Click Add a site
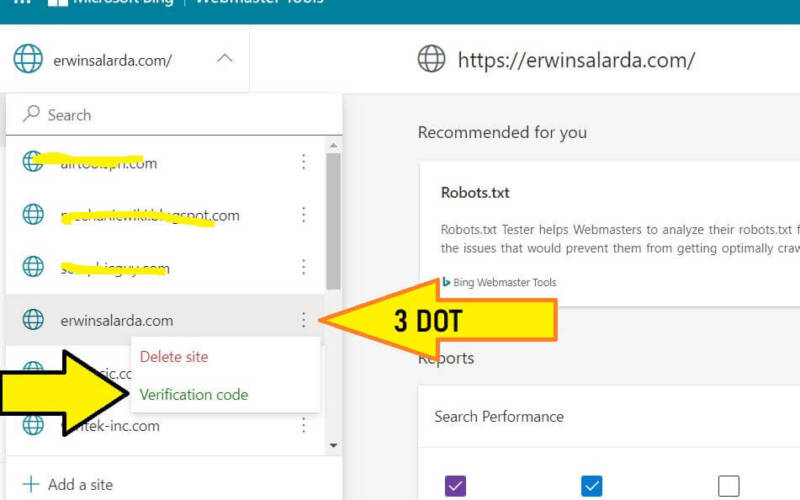 click(x=80, y=484)
